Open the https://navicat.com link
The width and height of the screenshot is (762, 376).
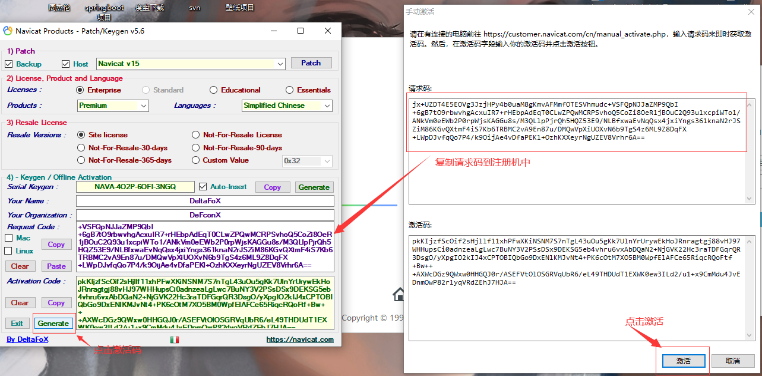tap(300, 340)
